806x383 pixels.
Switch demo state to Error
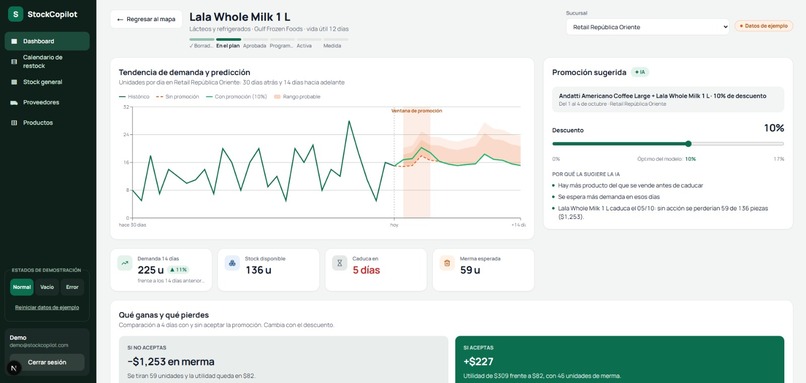(x=72, y=287)
